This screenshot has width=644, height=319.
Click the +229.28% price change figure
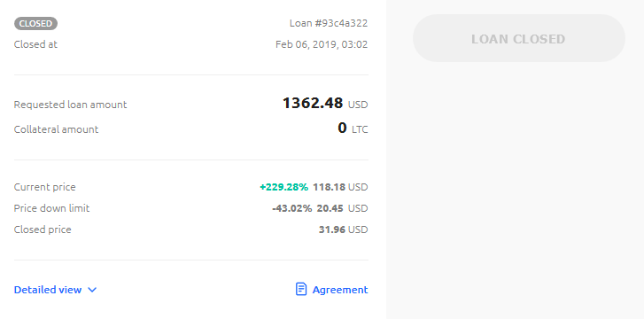(283, 187)
